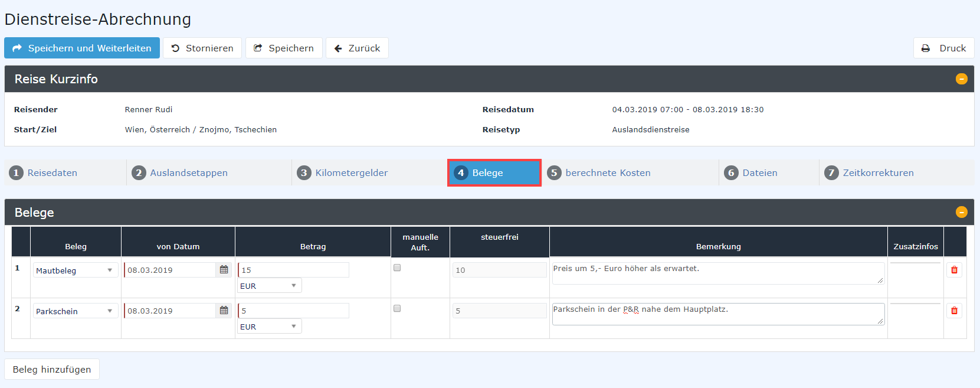Go back with the Zurück button

coord(357,48)
